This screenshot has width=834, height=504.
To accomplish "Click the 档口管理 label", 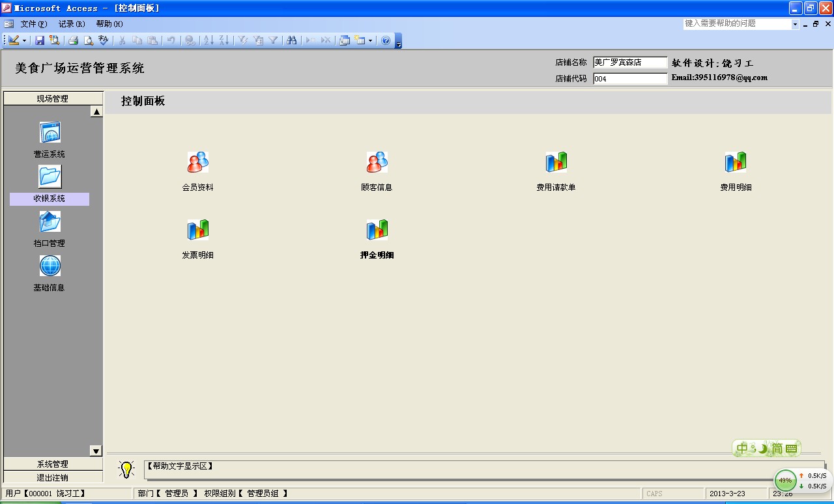I will pyautogui.click(x=50, y=244).
